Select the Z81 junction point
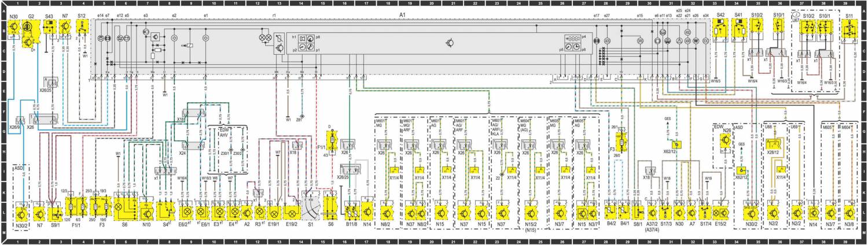Viewport: 868px width, 245px height. coord(302,116)
